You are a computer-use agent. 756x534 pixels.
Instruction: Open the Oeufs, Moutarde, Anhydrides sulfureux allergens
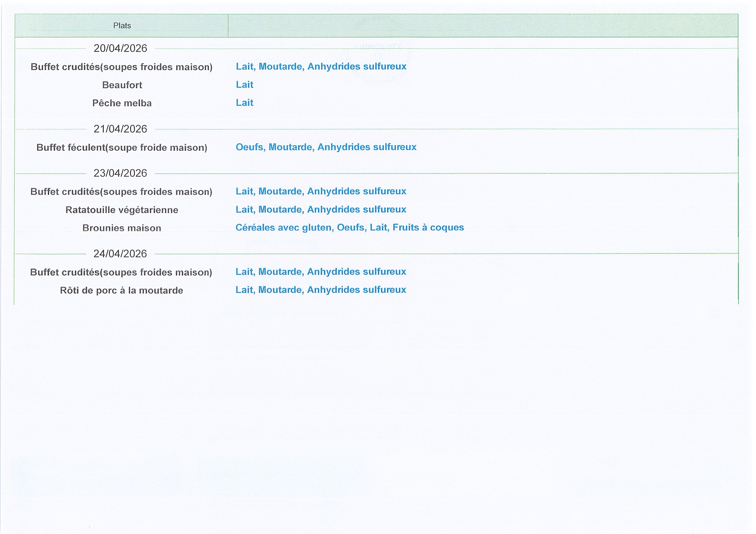tap(326, 147)
